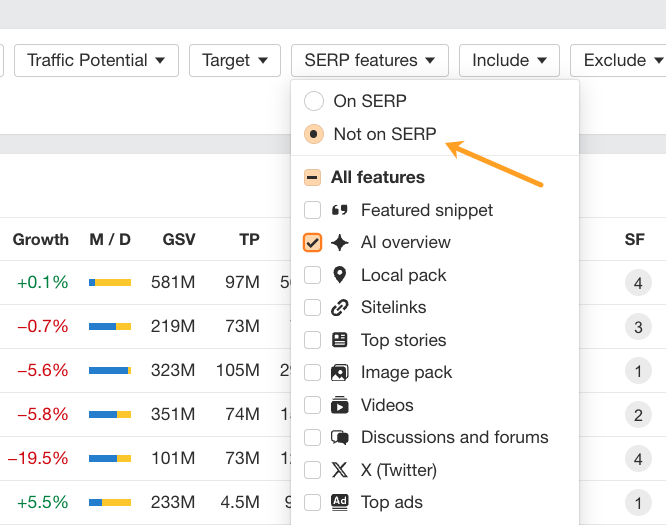
Task: Click the SF badge in the –5.8% row
Action: pyautogui.click(x=638, y=415)
